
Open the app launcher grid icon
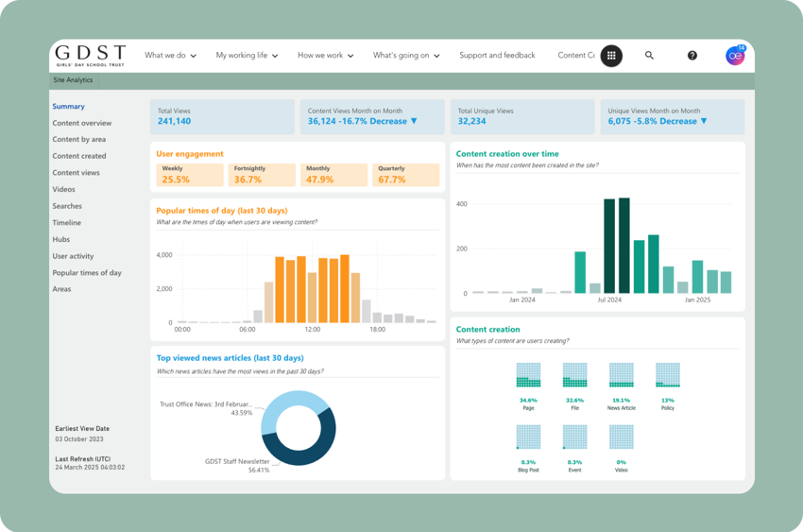[x=611, y=56]
